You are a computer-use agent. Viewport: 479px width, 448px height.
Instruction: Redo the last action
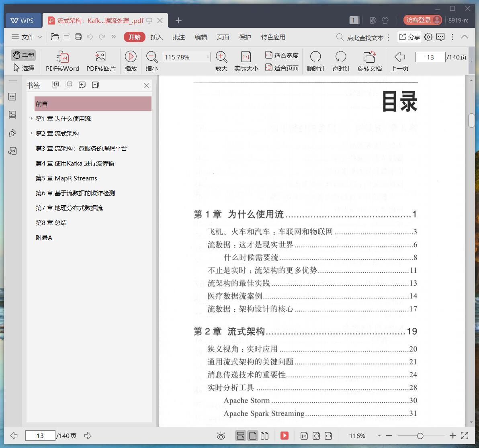tap(102, 37)
